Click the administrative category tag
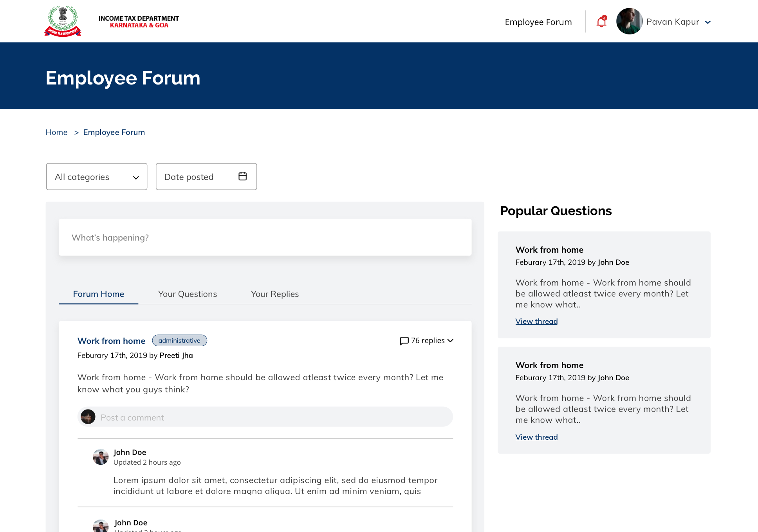Screen dimensions: 758x532 tap(179, 341)
